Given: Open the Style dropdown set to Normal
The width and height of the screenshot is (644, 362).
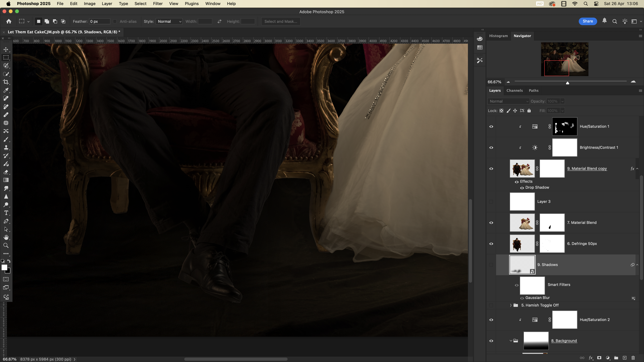Looking at the screenshot, I should 169,22.
